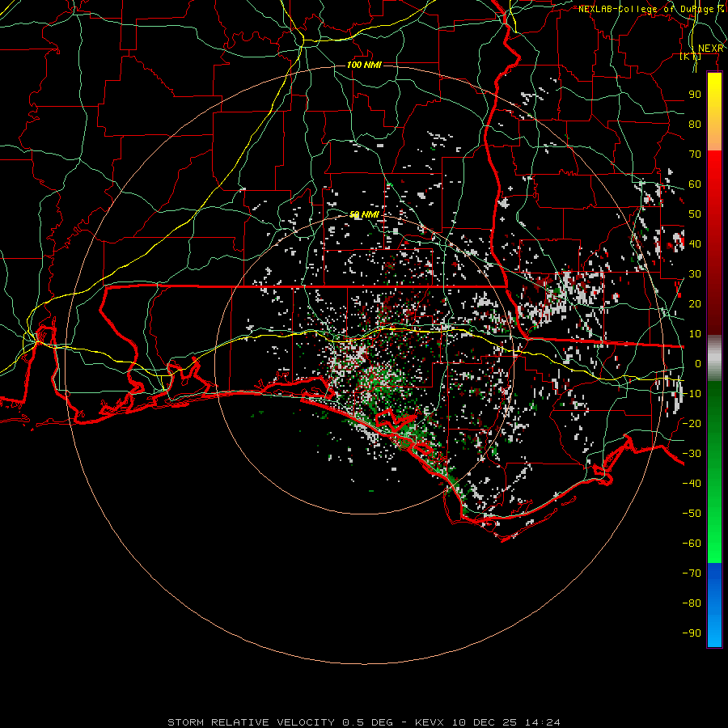Click the 50 NMI range ring label
728x728 pixels.
click(x=364, y=214)
